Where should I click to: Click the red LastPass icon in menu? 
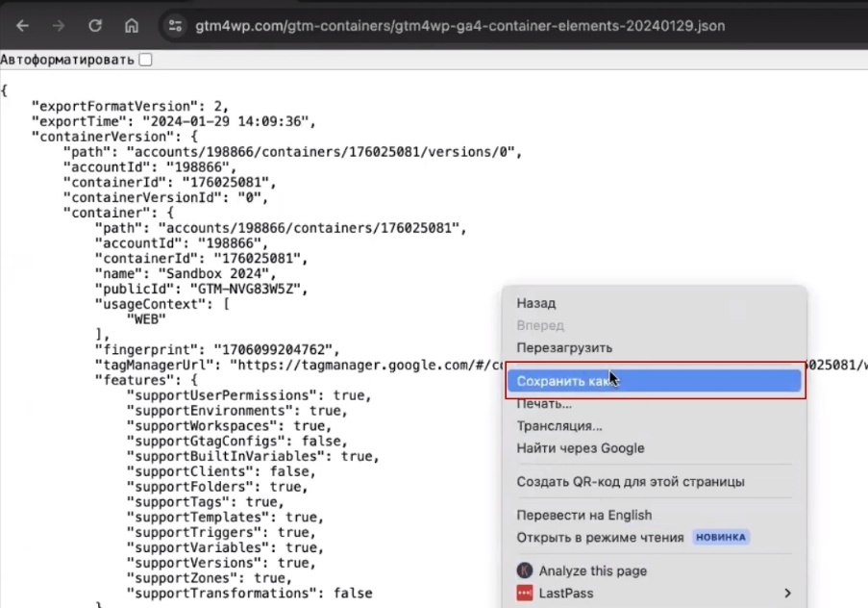click(x=525, y=593)
